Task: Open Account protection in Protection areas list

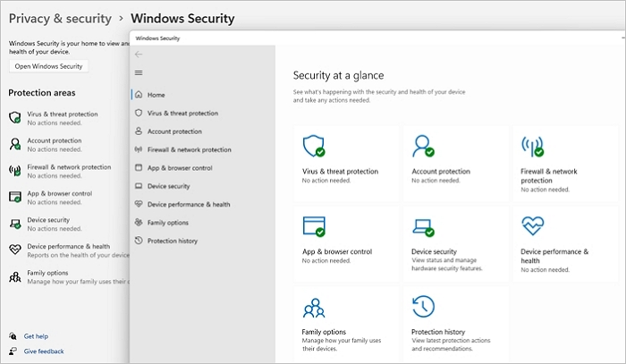Action: (x=54, y=140)
